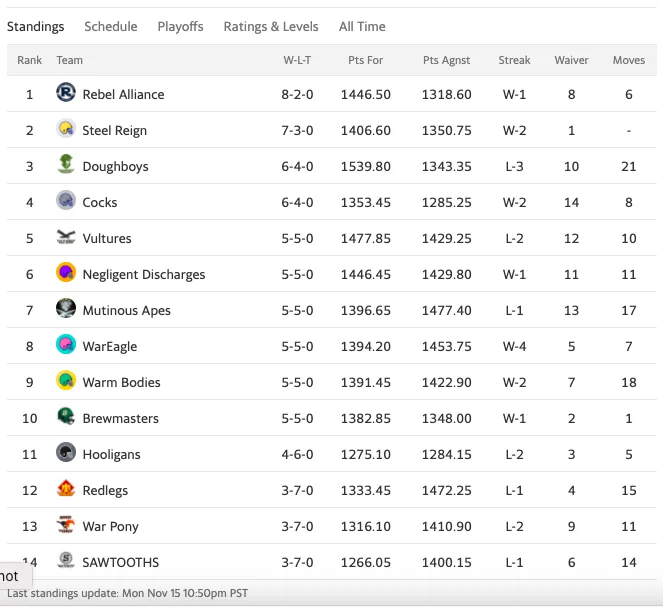Click the Brewmasters green helmet icon
The height and width of the screenshot is (607, 663).
[66, 416]
